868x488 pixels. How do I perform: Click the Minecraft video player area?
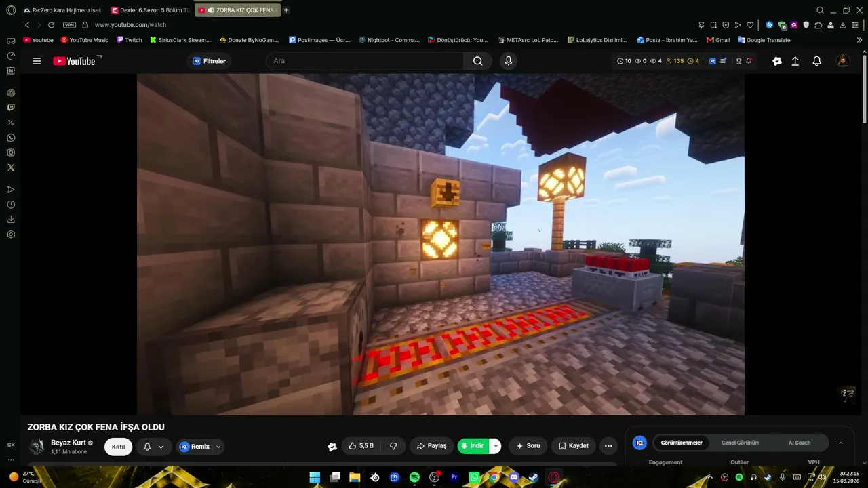(x=441, y=244)
